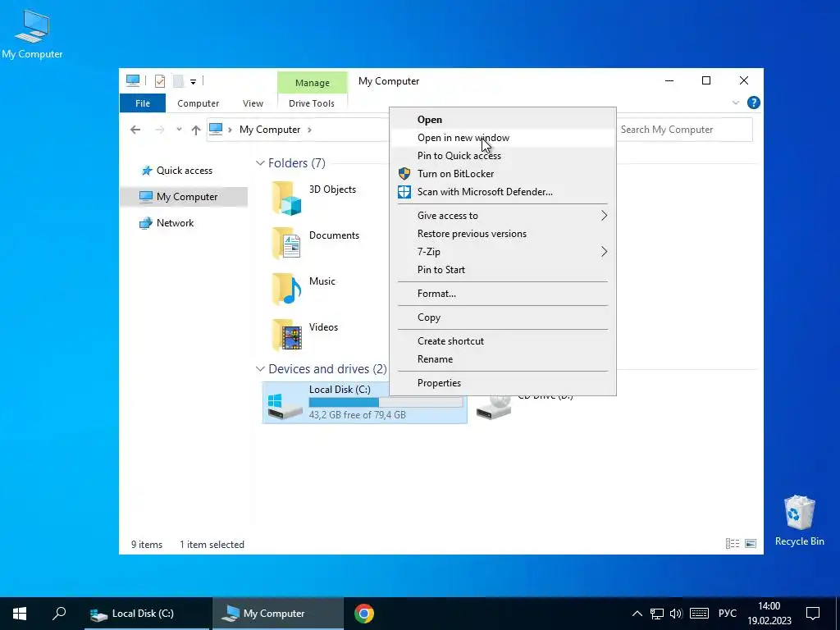Screen dimensions: 840x630
Task: Select the Documents folder icon
Action: [x=286, y=243]
